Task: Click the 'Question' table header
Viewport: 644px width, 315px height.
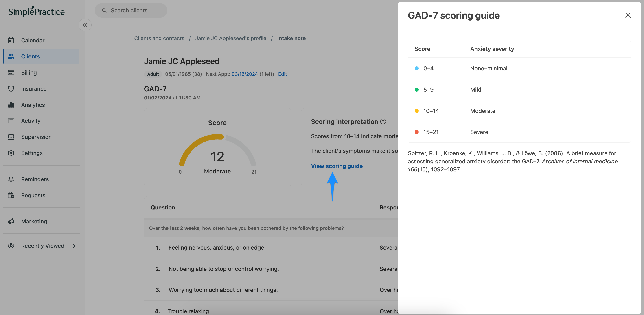Action: point(163,207)
